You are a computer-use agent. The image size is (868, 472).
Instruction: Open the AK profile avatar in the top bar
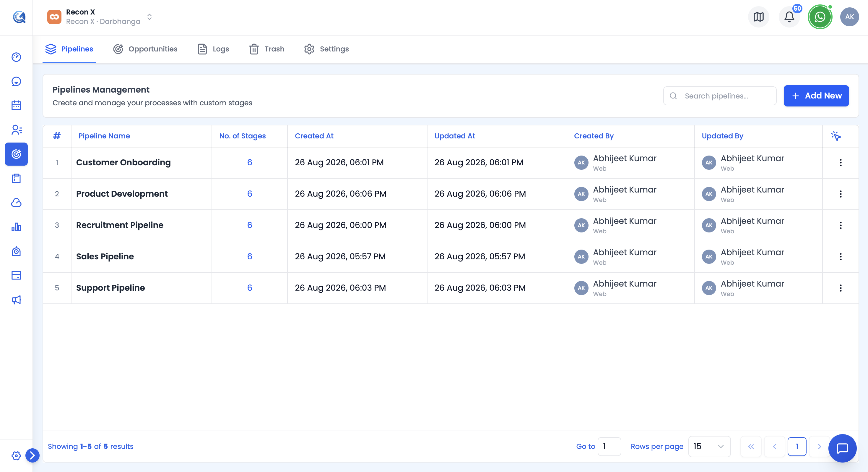click(849, 17)
